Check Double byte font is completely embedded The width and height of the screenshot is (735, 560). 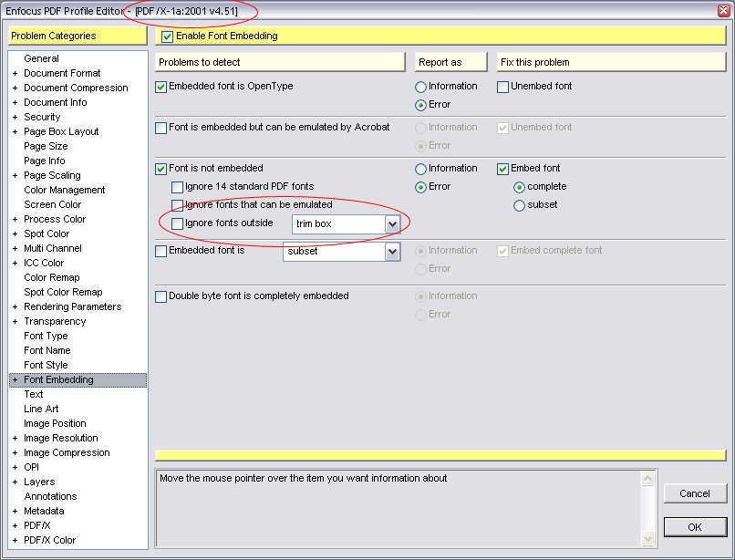160,296
